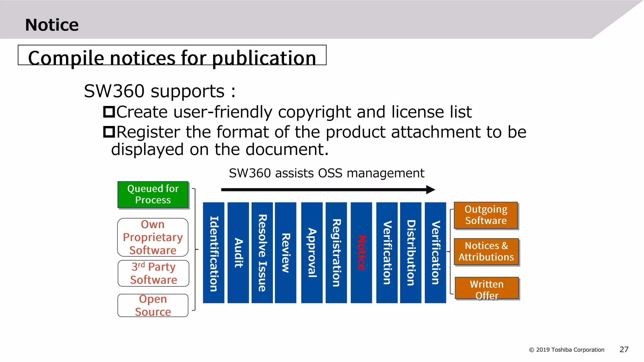Click the 'Audit' process bar

pos(238,253)
